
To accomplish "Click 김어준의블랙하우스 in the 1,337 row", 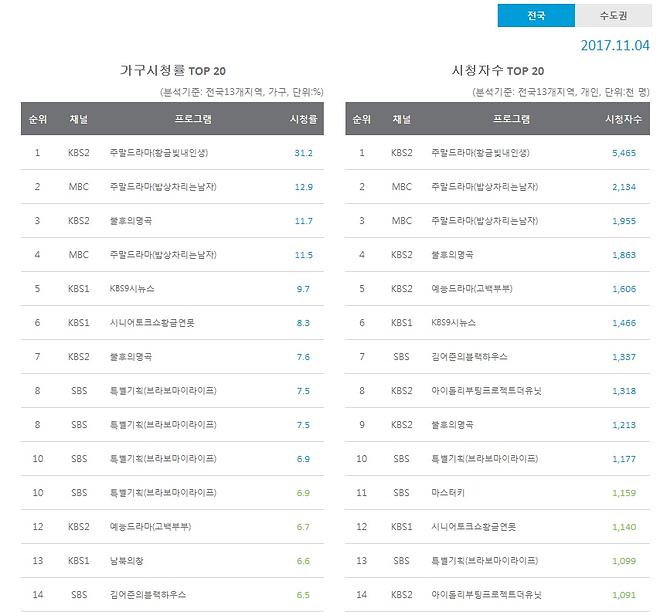I will click(x=469, y=357).
